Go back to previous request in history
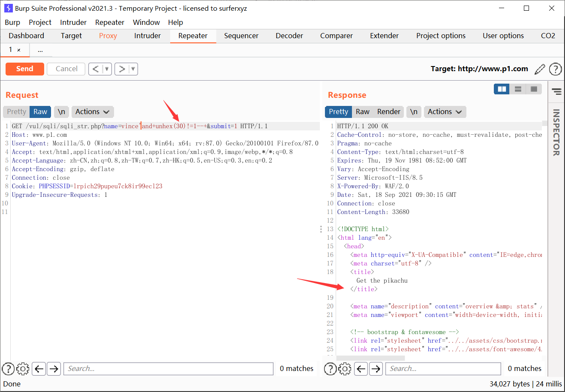This screenshot has height=392, width=565. 96,69
